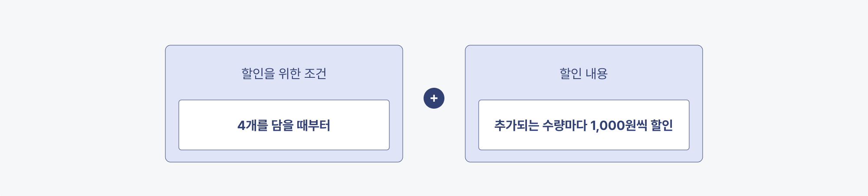The image size is (868, 196).
Task: Click the word '4개를' in condition box
Action: (253, 126)
